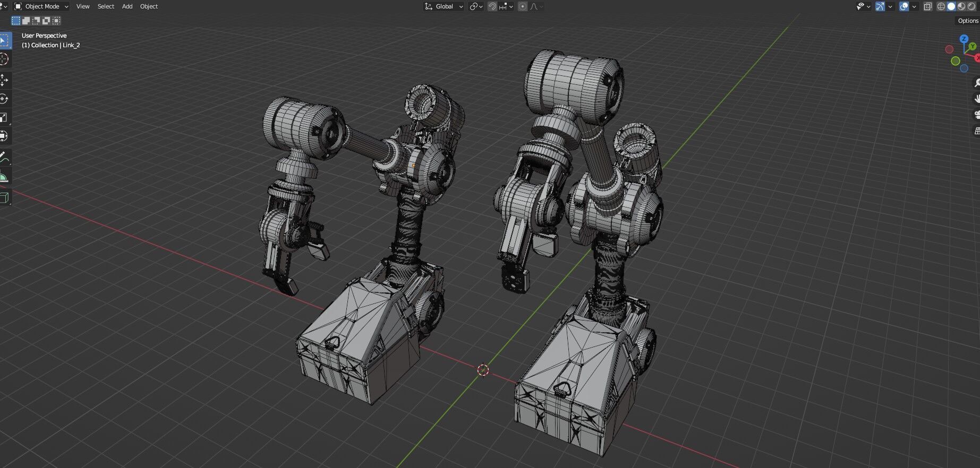Screen dimensions: 980x468
Task: Toggle the camera view icon
Action: pos(976,115)
